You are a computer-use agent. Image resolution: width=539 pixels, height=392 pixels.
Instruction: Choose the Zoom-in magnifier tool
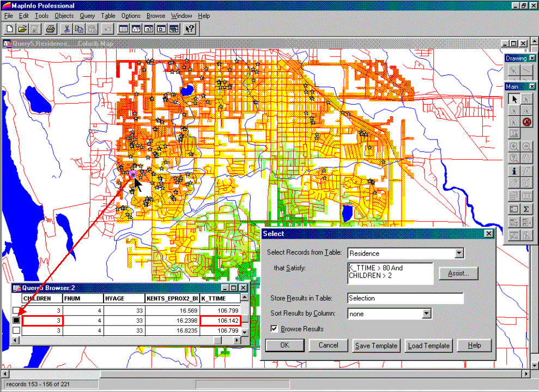[513, 147]
